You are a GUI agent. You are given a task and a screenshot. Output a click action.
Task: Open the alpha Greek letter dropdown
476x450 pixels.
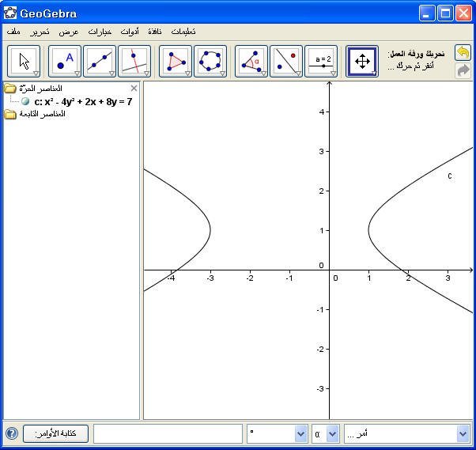333,433
